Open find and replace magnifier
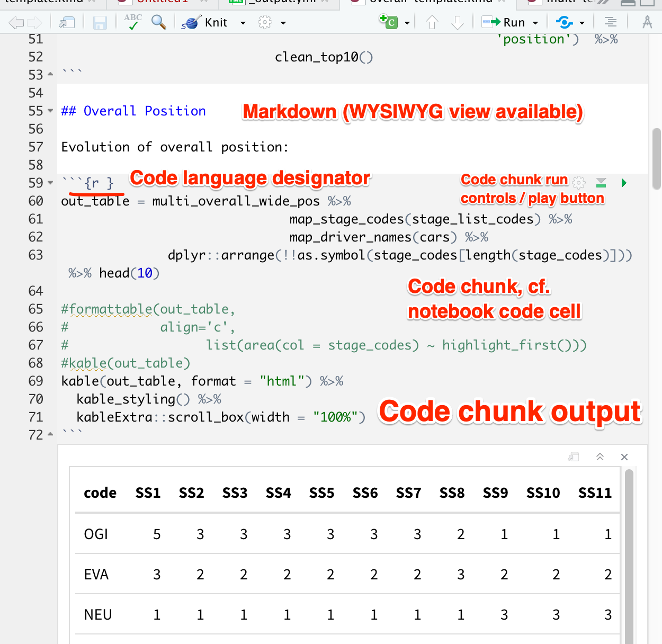662x644 pixels. click(158, 22)
